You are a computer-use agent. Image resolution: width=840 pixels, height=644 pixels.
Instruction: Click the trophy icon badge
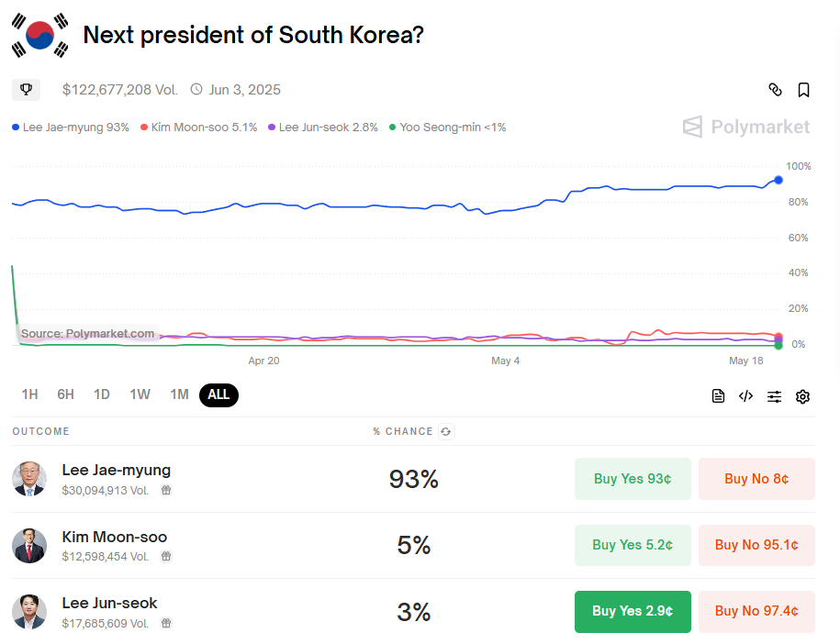[x=26, y=89]
